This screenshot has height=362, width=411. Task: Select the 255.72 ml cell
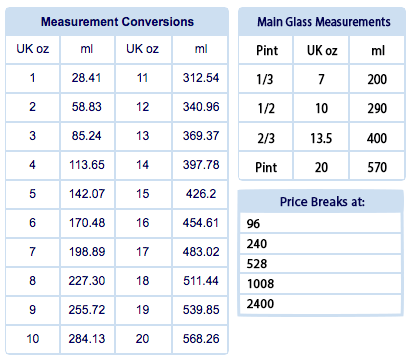coord(87,310)
